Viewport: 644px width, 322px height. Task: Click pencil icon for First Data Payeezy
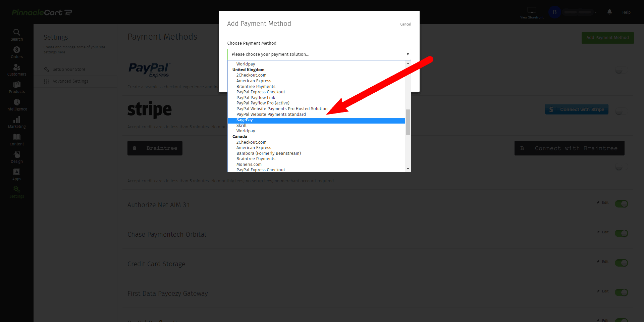tap(598, 291)
